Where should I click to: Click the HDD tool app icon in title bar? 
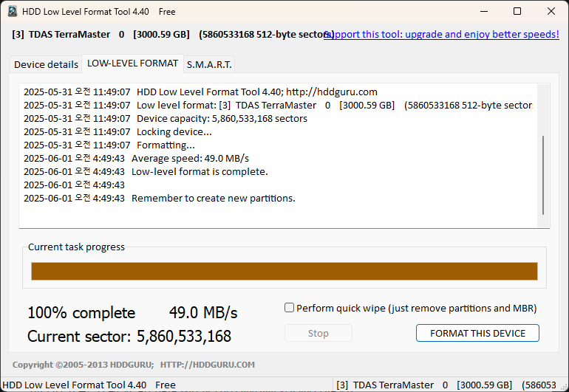tap(13, 11)
